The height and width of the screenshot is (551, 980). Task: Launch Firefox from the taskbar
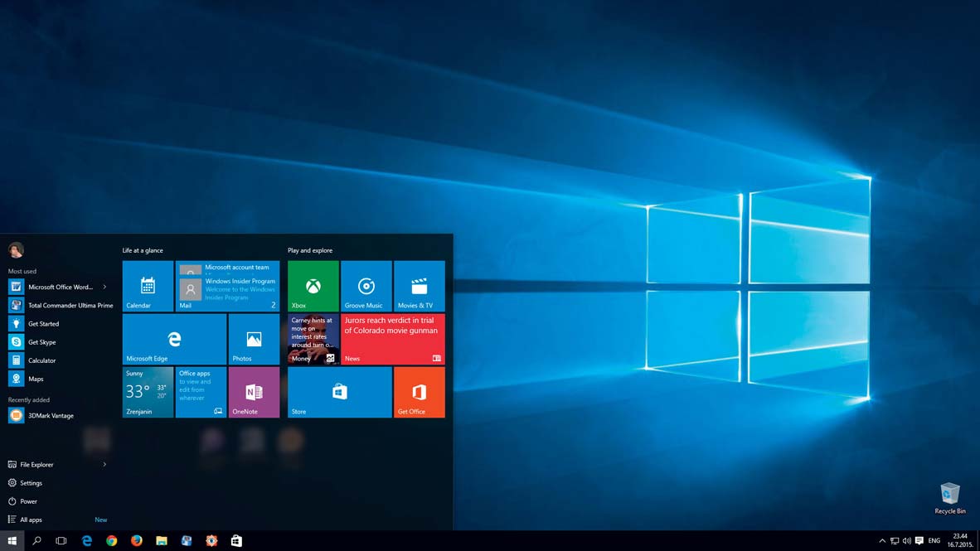(137, 541)
